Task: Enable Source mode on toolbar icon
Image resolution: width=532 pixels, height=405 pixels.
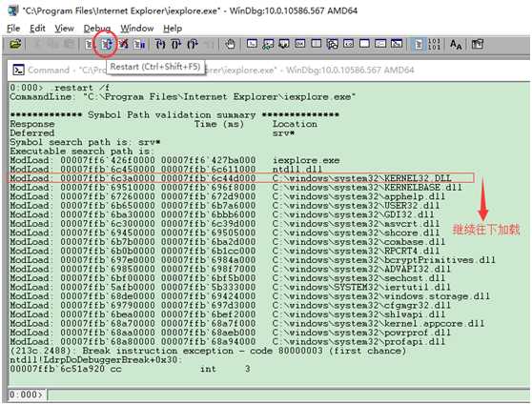Action: point(419,44)
